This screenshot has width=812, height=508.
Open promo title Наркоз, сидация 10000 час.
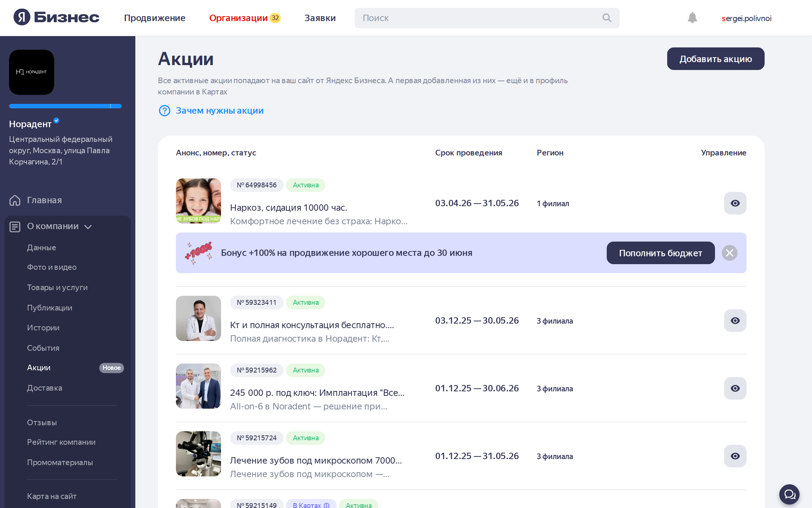click(x=289, y=208)
